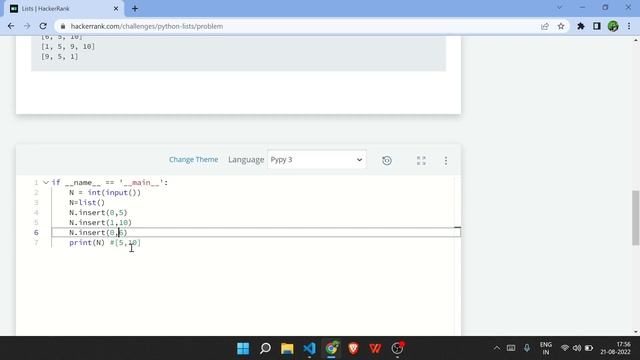The height and width of the screenshot is (360, 640).
Task: Switch to Chrome in taskbar
Action: [331, 348]
